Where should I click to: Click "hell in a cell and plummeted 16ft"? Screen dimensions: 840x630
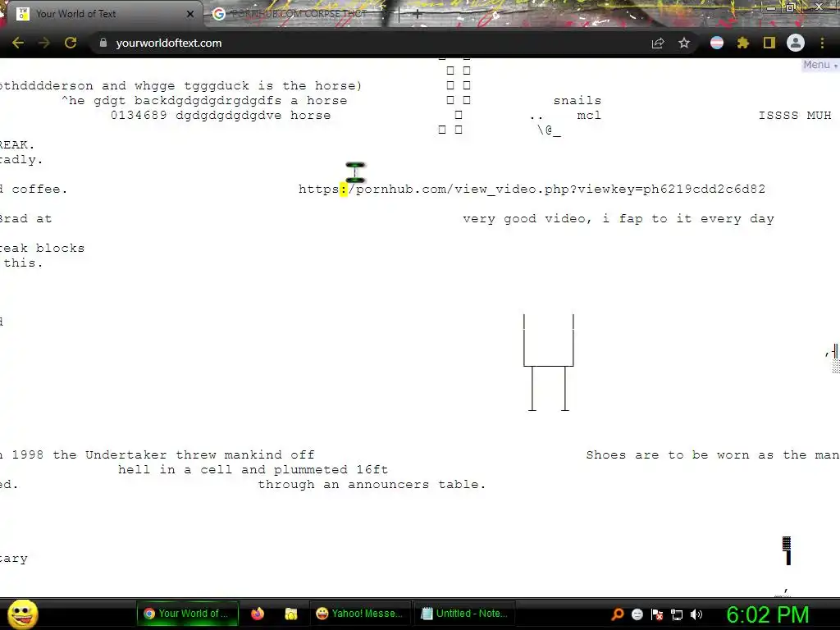[253, 470]
